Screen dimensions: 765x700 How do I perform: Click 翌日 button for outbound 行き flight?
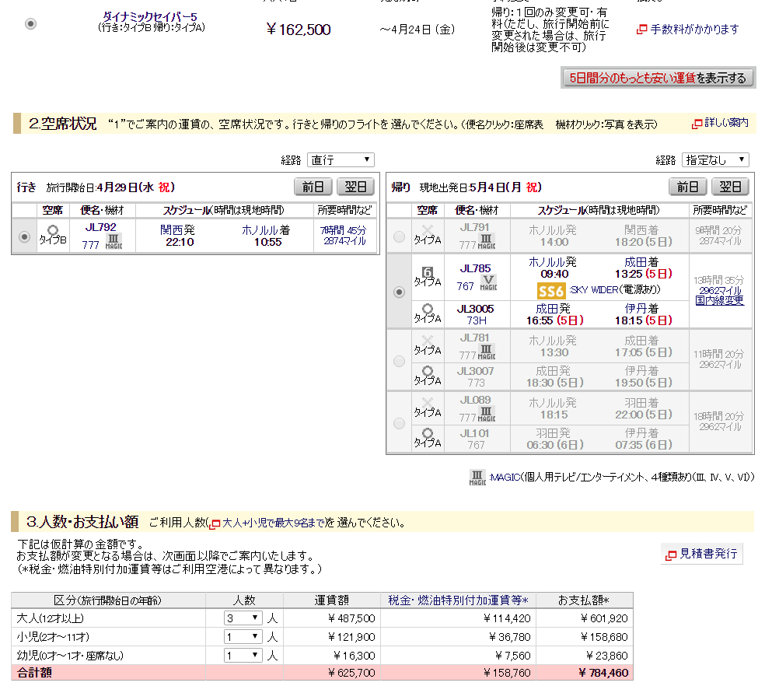click(x=355, y=187)
